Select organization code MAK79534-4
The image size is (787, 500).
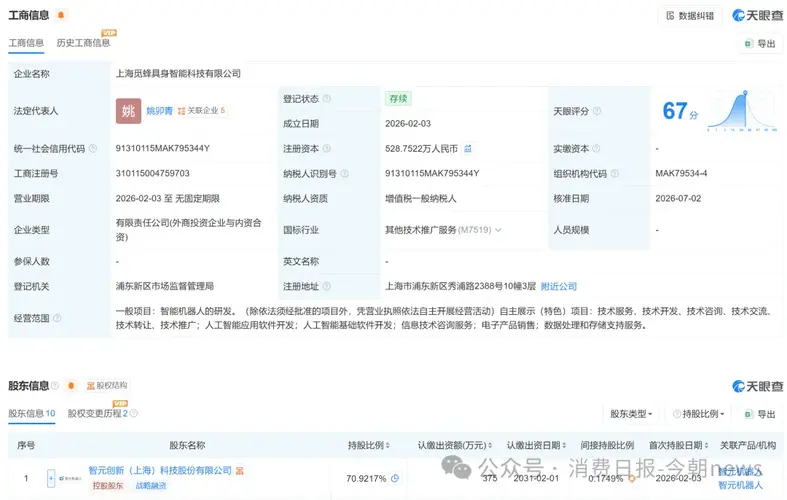[681, 174]
